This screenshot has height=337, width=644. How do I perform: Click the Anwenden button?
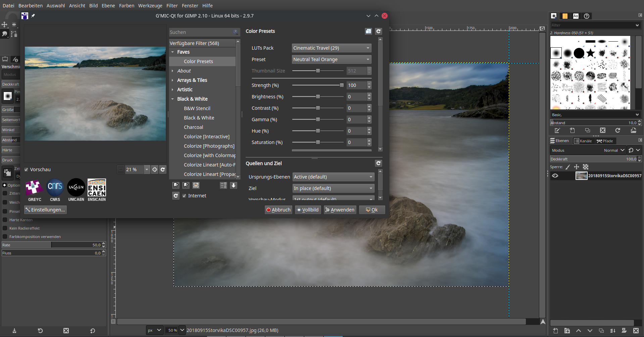point(340,210)
